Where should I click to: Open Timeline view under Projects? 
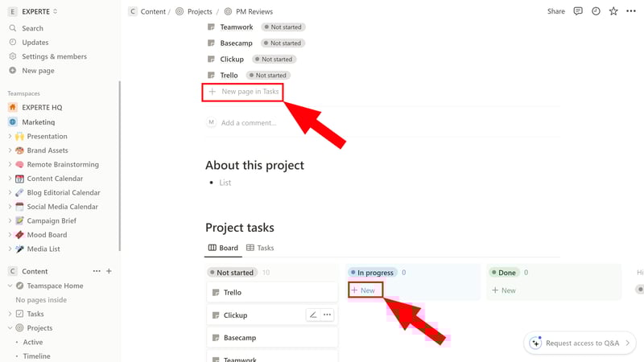[x=36, y=356]
